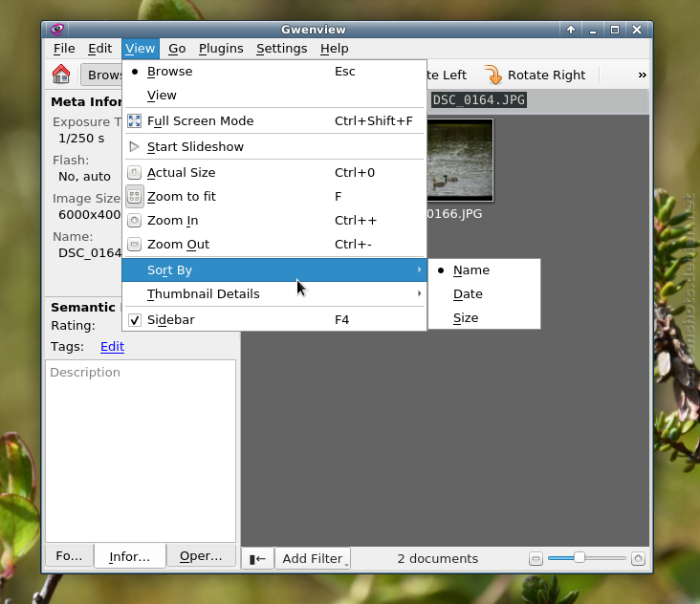Viewport: 700px width, 604px height.
Task: Click in the Description text field
Action: tap(141, 451)
